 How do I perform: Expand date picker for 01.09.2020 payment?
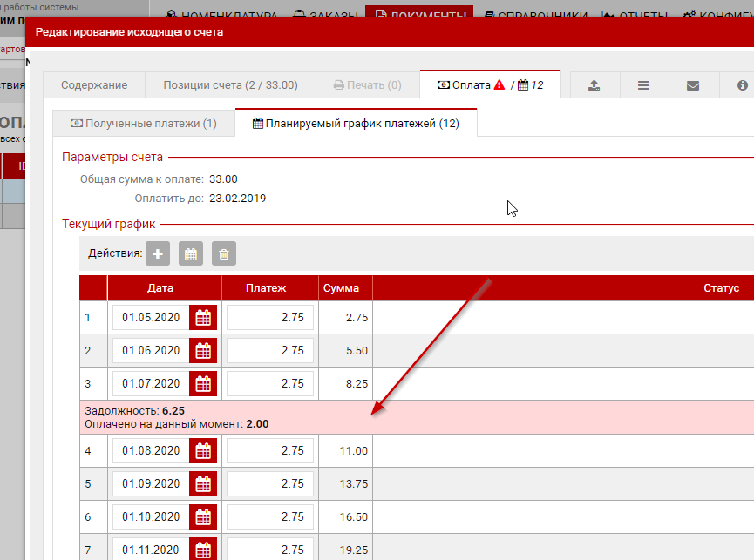tap(203, 484)
